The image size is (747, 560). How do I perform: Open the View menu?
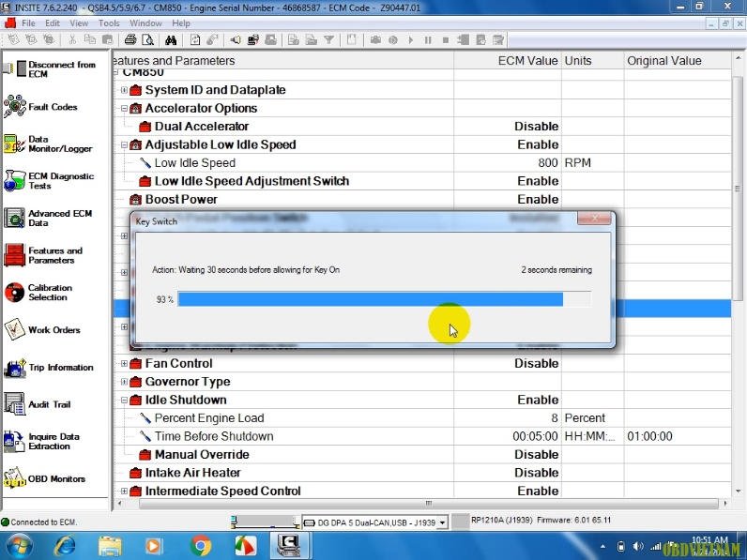pyautogui.click(x=79, y=23)
